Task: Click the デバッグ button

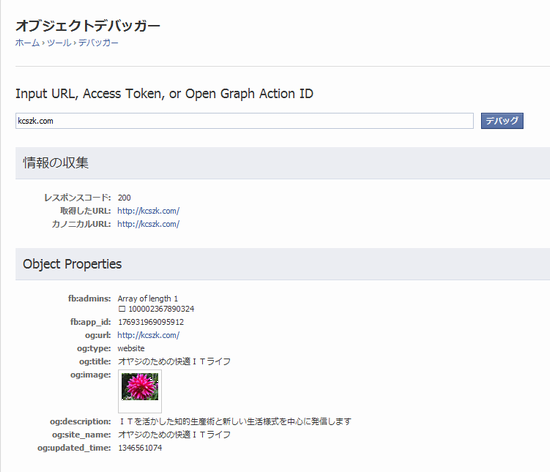Action: click(502, 121)
